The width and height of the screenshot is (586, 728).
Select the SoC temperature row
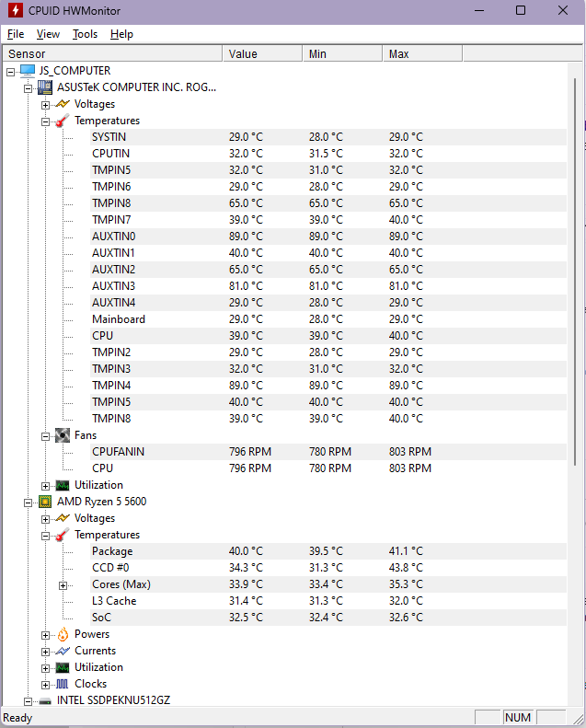pos(328,618)
